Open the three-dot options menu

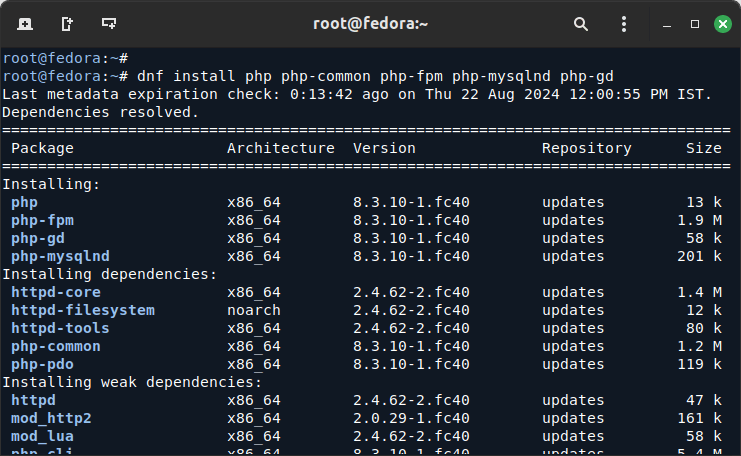coord(624,24)
